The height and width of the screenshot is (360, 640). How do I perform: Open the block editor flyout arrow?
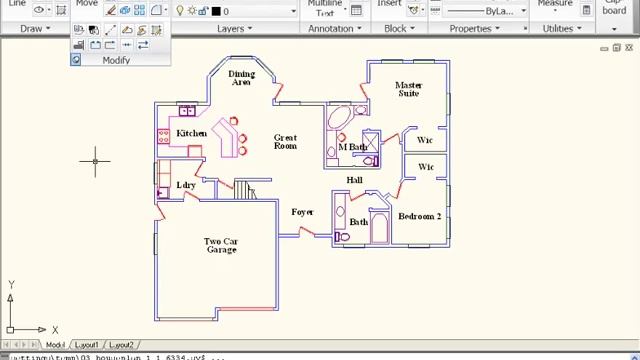click(x=422, y=10)
